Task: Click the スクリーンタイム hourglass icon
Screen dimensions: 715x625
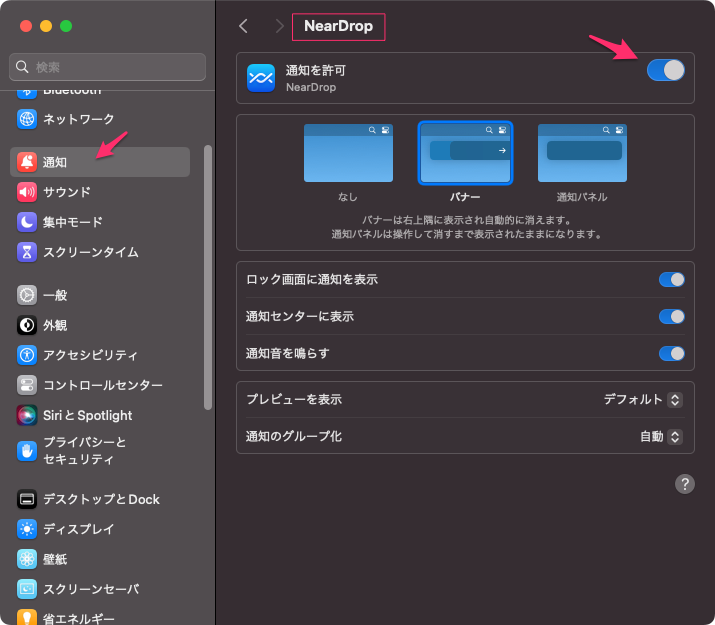Action: [x=27, y=252]
